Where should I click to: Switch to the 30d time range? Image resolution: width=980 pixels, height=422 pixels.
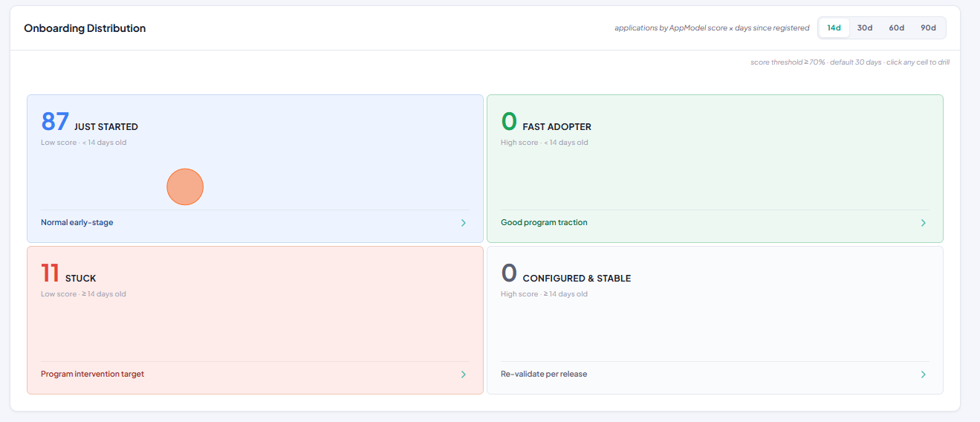[x=865, y=27]
